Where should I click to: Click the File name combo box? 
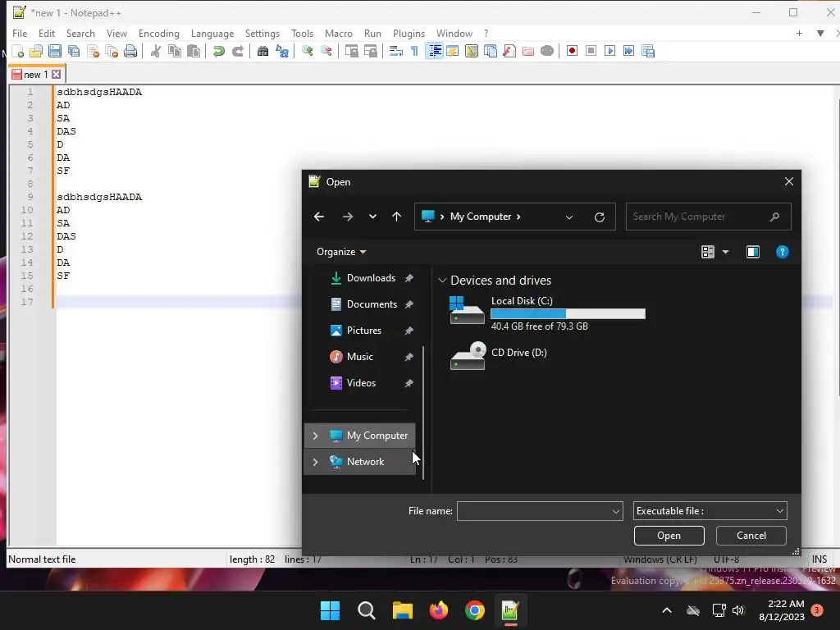[540, 511]
